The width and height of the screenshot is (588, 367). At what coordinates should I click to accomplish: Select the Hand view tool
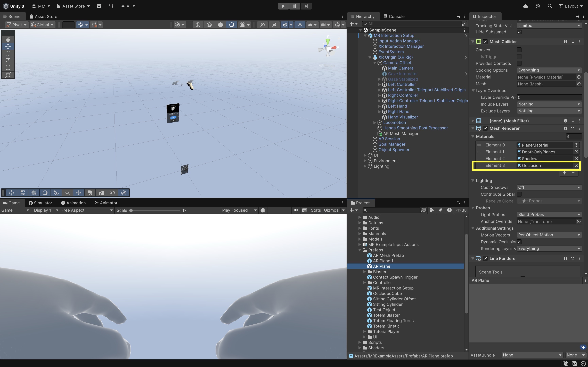click(8, 39)
